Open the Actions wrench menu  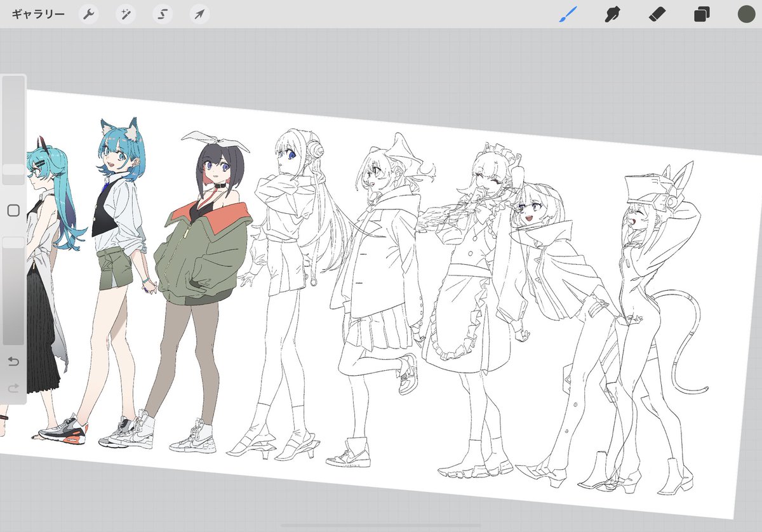click(x=88, y=14)
